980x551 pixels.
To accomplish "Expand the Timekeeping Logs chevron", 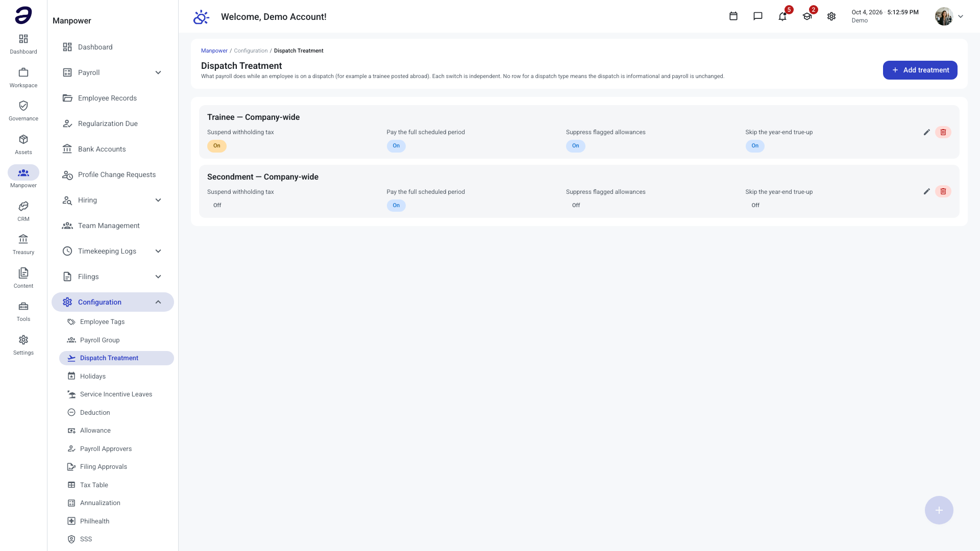I will coord(158,251).
